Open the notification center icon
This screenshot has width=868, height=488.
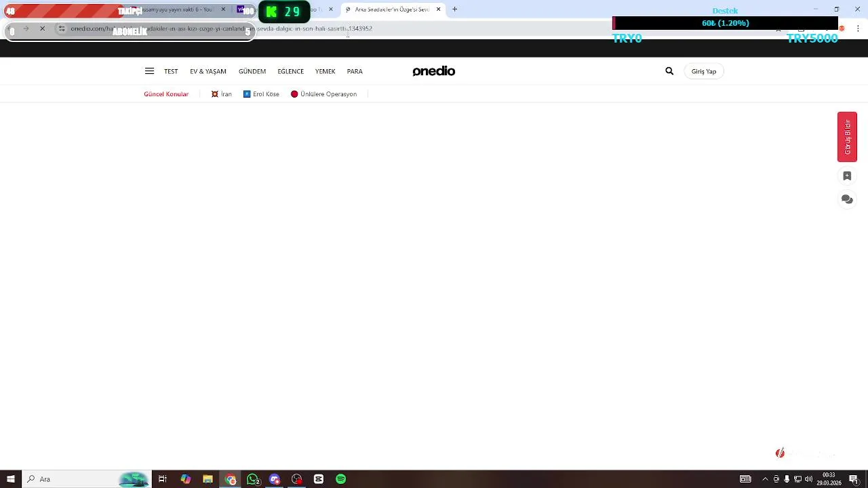(854, 479)
